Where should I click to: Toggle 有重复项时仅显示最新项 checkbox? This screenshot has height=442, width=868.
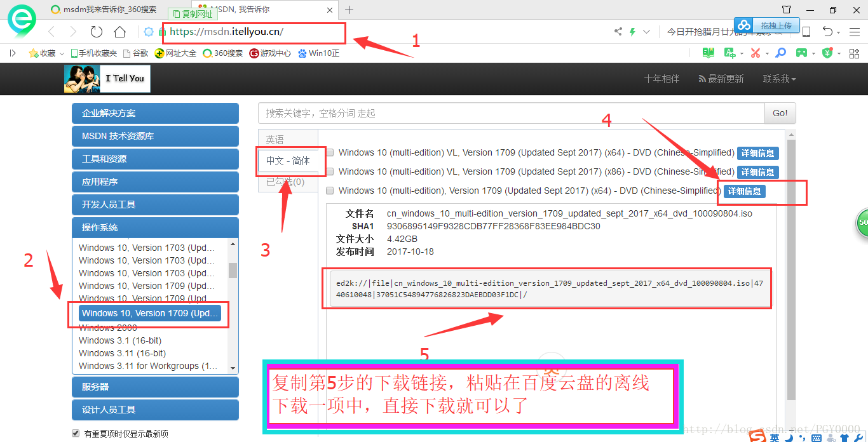76,433
